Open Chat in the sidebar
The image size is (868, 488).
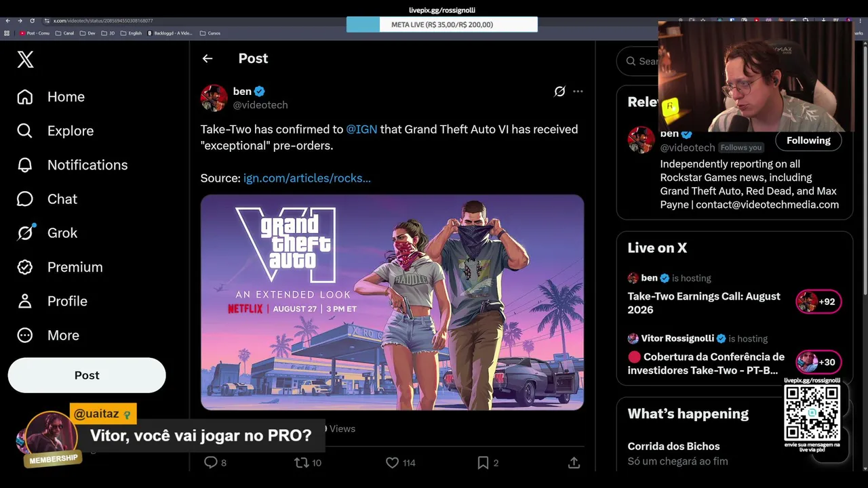tap(47, 199)
